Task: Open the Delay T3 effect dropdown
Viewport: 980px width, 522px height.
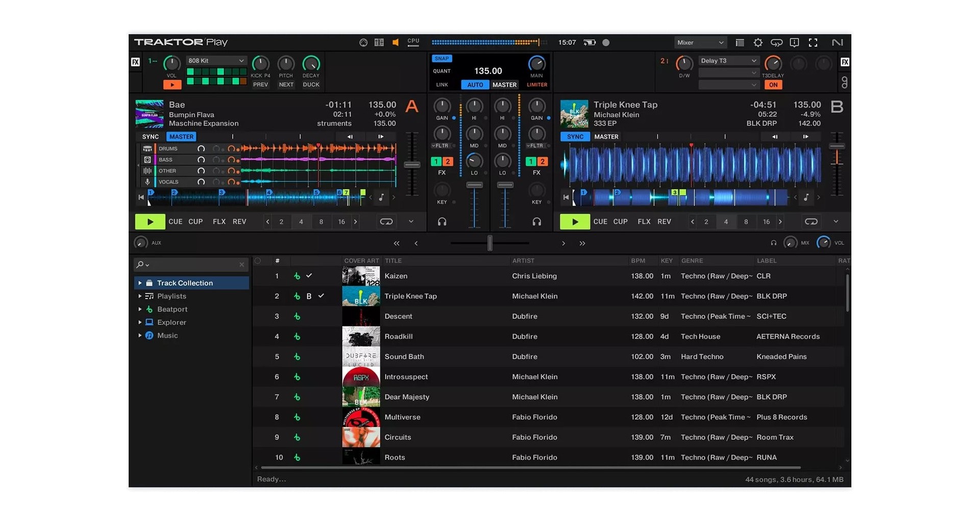Action: (728, 61)
